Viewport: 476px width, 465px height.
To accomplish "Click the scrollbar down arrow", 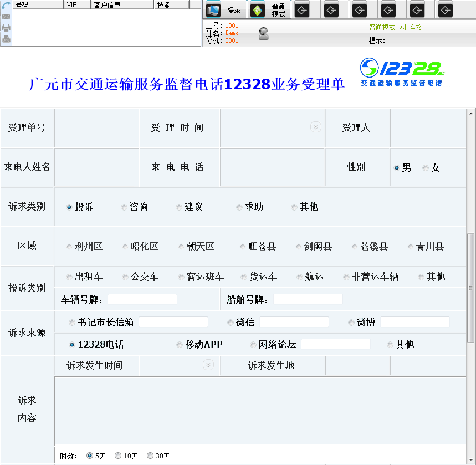I will 471,460.
